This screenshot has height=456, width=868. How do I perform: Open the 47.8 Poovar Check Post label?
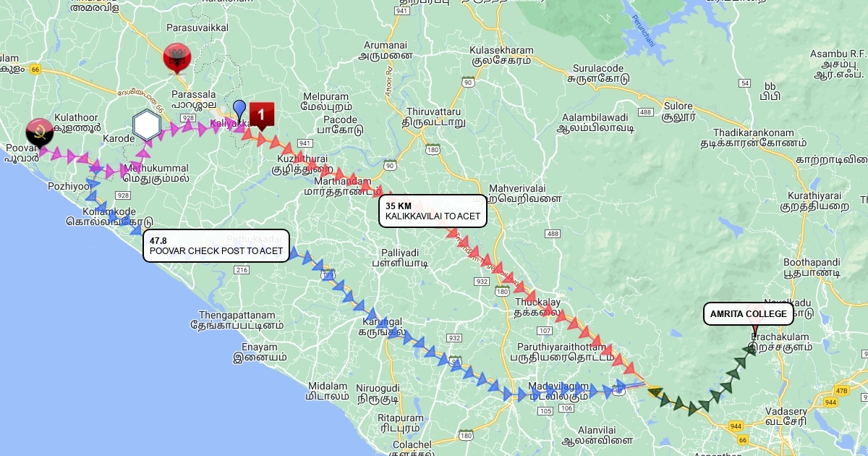coord(216,245)
